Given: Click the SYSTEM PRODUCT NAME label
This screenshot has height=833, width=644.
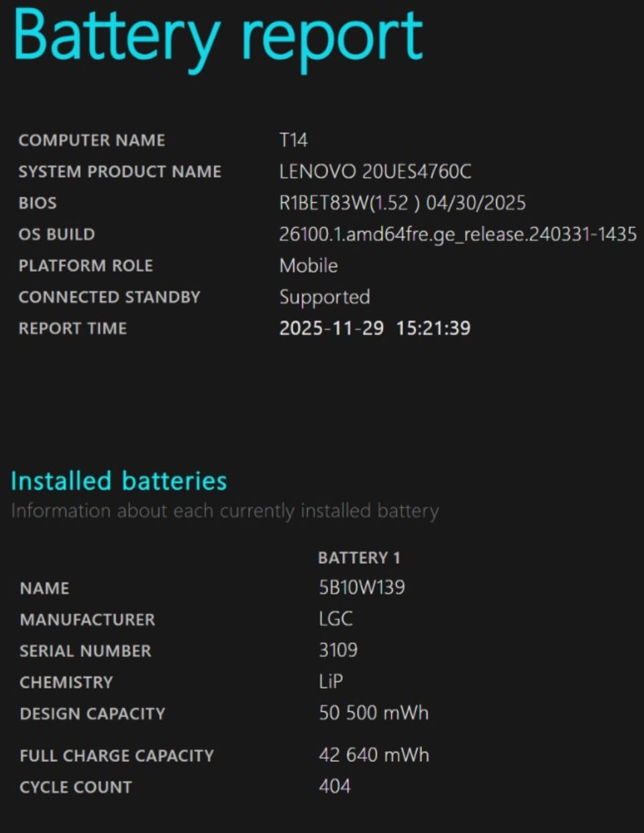Looking at the screenshot, I should coord(119,172).
